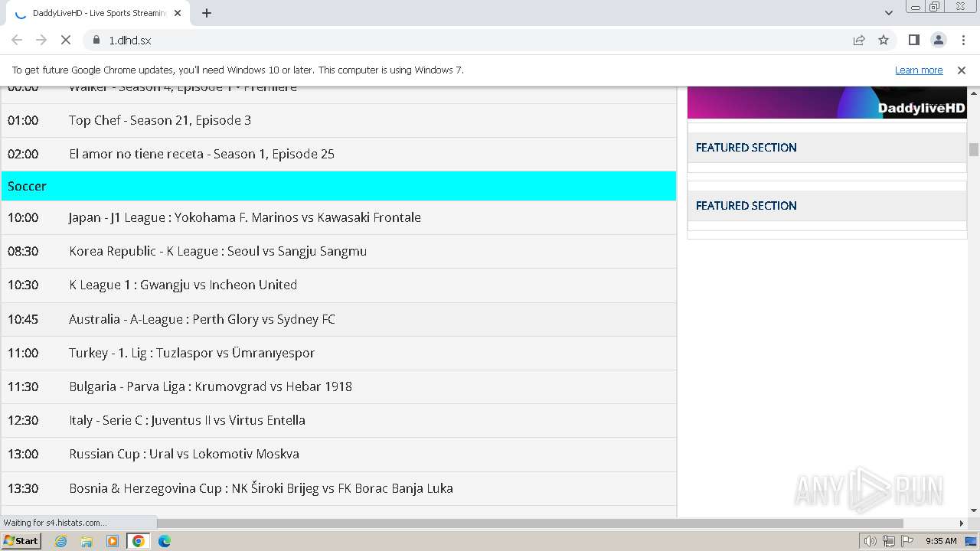
Task: Open Seoul vs Sangju Sangmu match
Action: [x=217, y=251]
